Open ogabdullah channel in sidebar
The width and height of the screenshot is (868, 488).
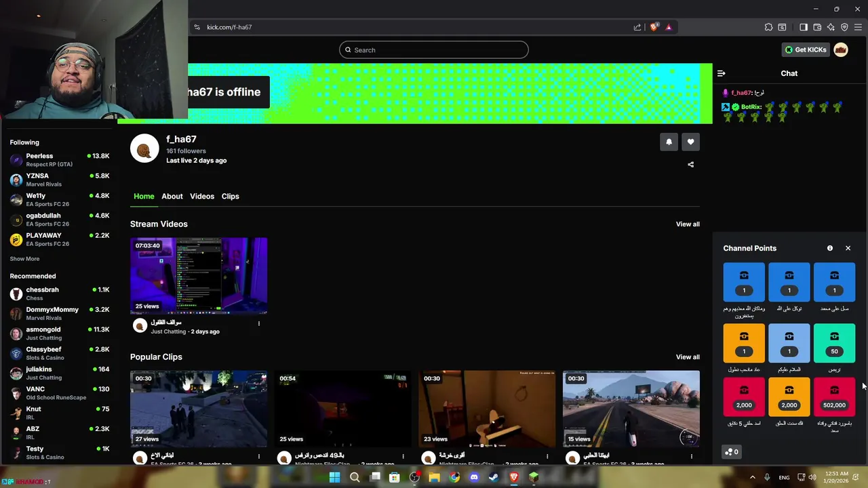(60, 220)
